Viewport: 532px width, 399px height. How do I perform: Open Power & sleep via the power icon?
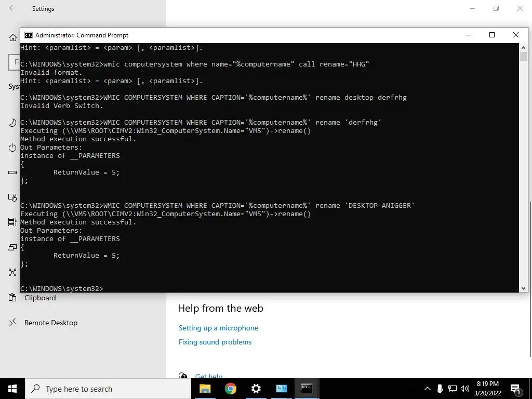[12, 148]
